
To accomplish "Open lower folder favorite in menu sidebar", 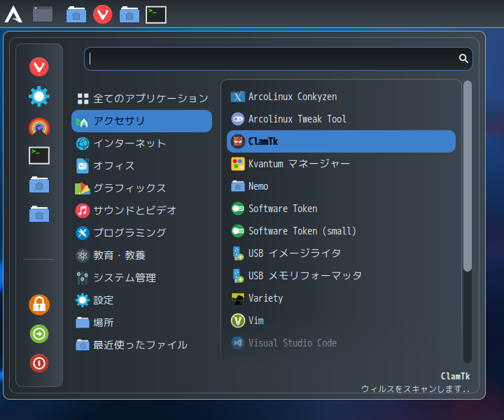I will tap(39, 214).
